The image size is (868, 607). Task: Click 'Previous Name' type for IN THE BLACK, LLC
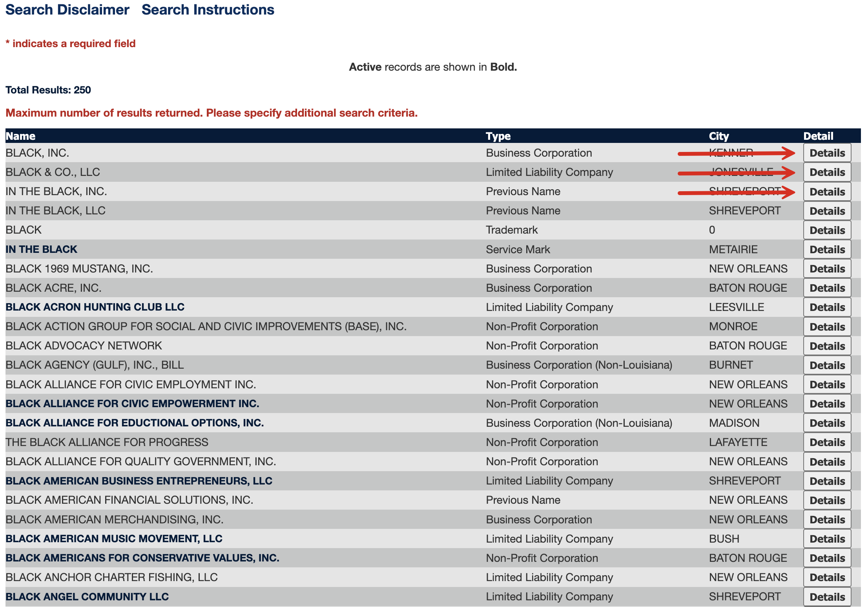pyautogui.click(x=523, y=210)
